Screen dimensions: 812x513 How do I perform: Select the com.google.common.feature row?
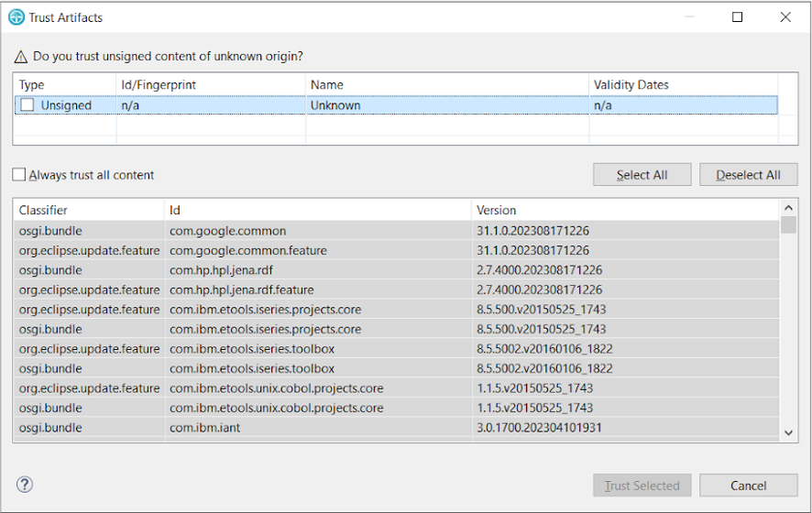pyautogui.click(x=397, y=251)
